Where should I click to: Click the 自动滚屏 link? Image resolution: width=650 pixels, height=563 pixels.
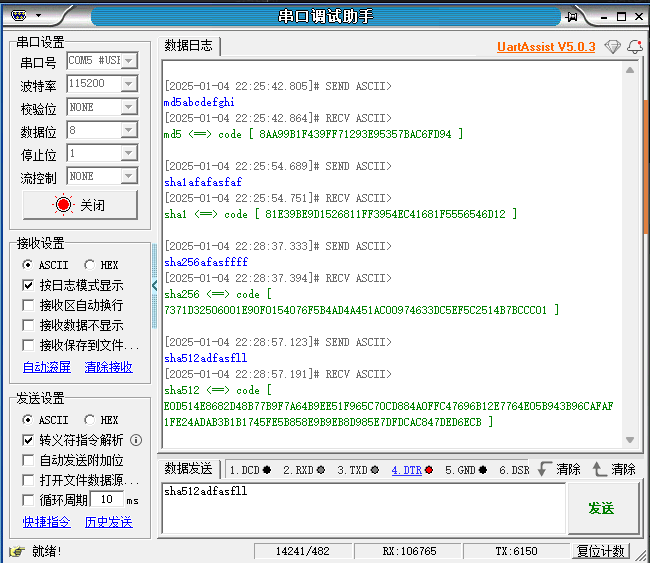(x=47, y=366)
